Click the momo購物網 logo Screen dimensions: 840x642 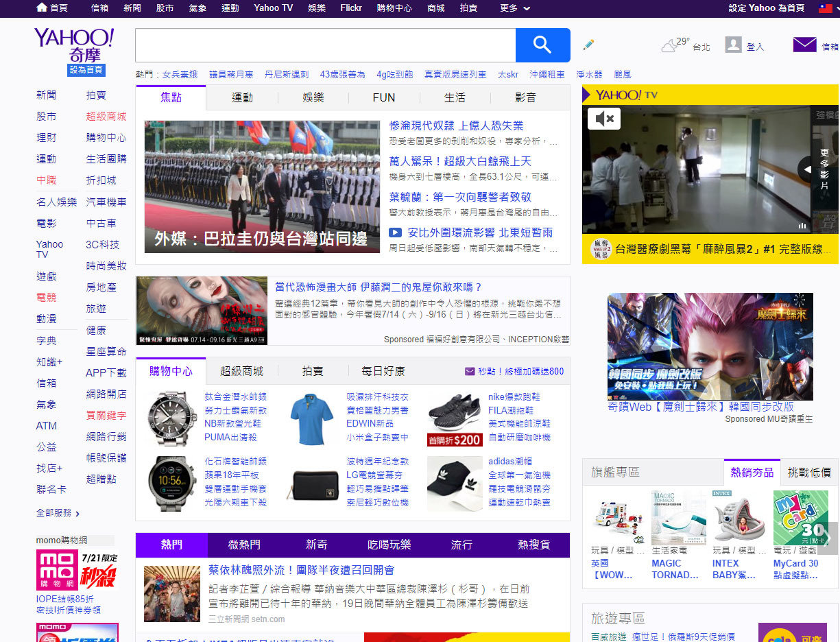(57, 570)
